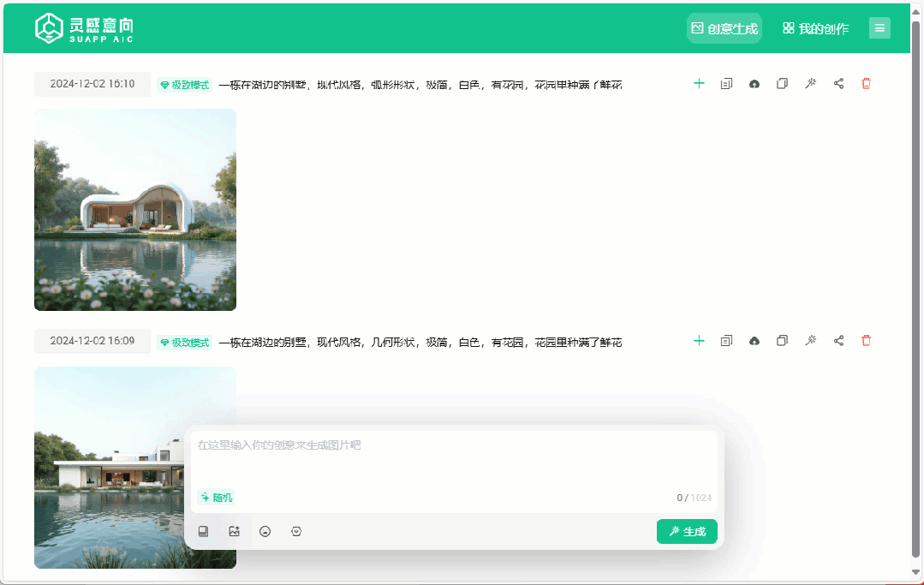Screen dimensions: 924x585
Task: Click the green plus icon in the 16:10 row
Action: coord(699,84)
